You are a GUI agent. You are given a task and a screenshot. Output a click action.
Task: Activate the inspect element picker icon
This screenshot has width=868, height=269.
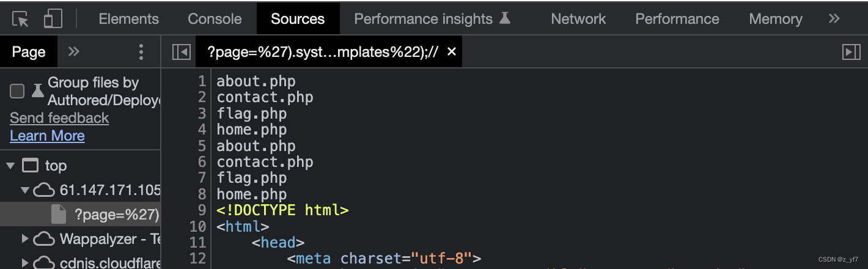click(x=21, y=19)
